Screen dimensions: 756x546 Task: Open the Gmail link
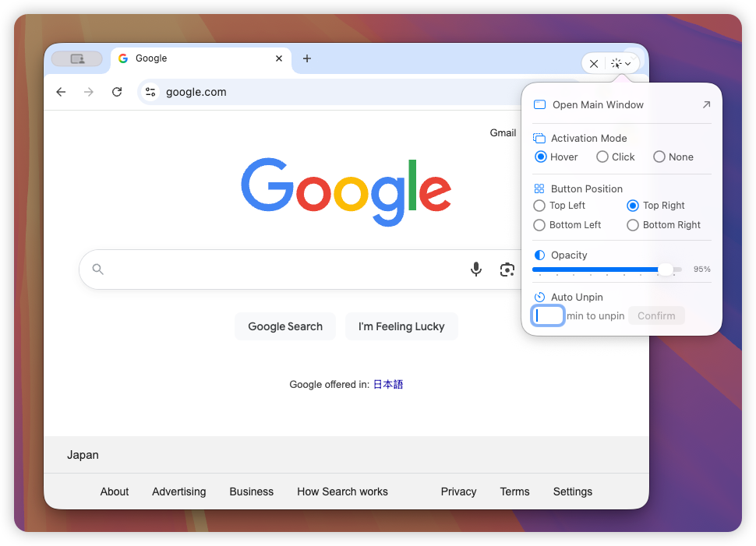(503, 132)
